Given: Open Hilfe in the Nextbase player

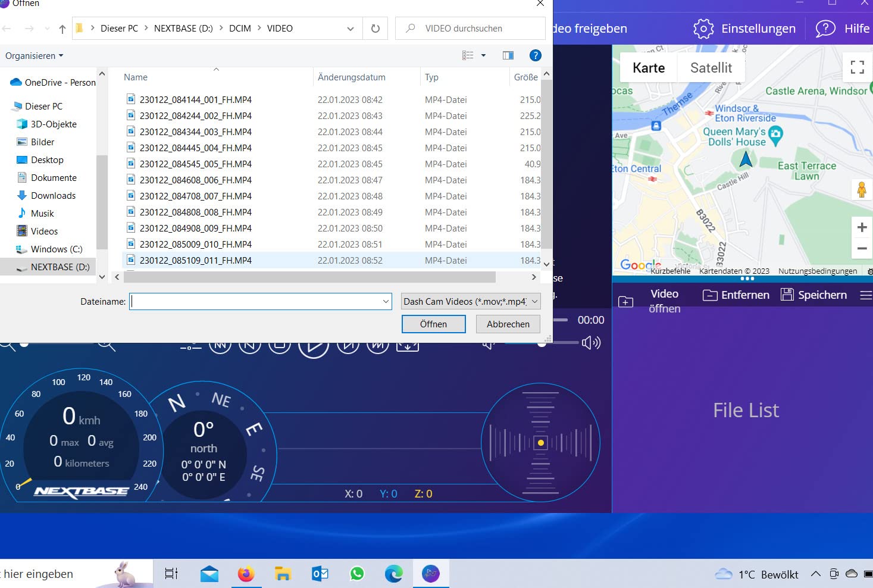Looking at the screenshot, I should [842, 29].
